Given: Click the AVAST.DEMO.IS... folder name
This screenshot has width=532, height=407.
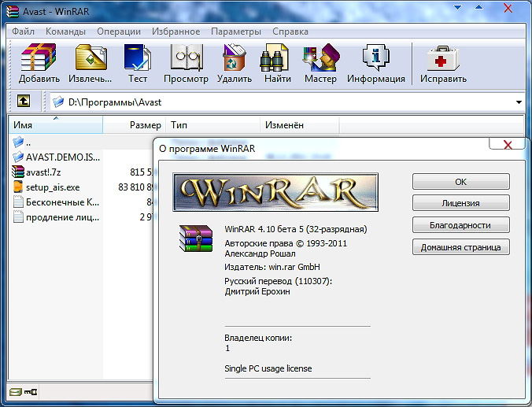Looking at the screenshot, I should [x=63, y=157].
